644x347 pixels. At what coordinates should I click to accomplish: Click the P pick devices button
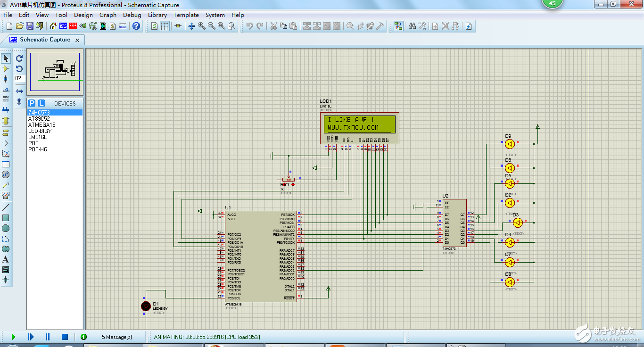[32, 103]
